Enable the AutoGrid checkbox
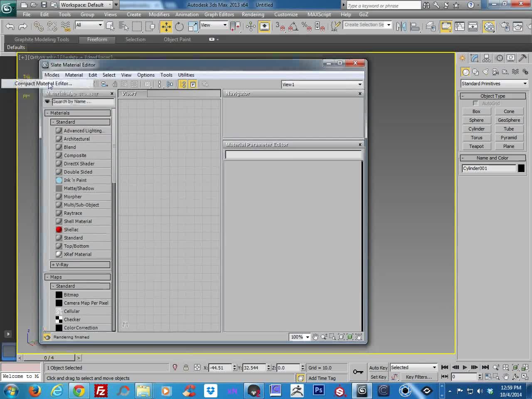The width and height of the screenshot is (532, 399). (475, 103)
